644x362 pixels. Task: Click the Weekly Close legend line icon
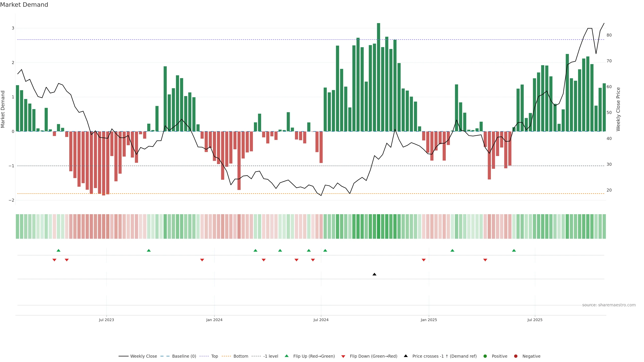(123, 356)
